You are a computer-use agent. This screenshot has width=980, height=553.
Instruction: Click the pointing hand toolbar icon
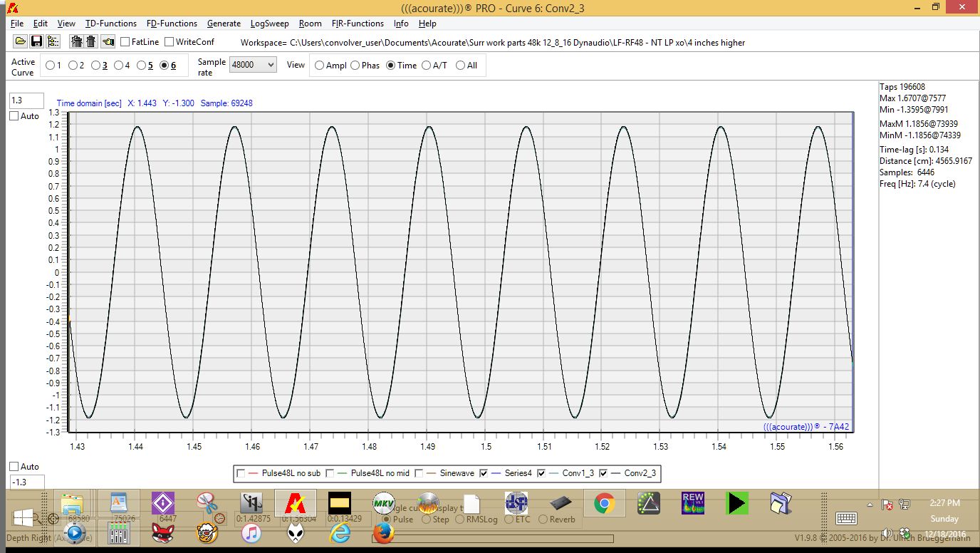tap(108, 42)
